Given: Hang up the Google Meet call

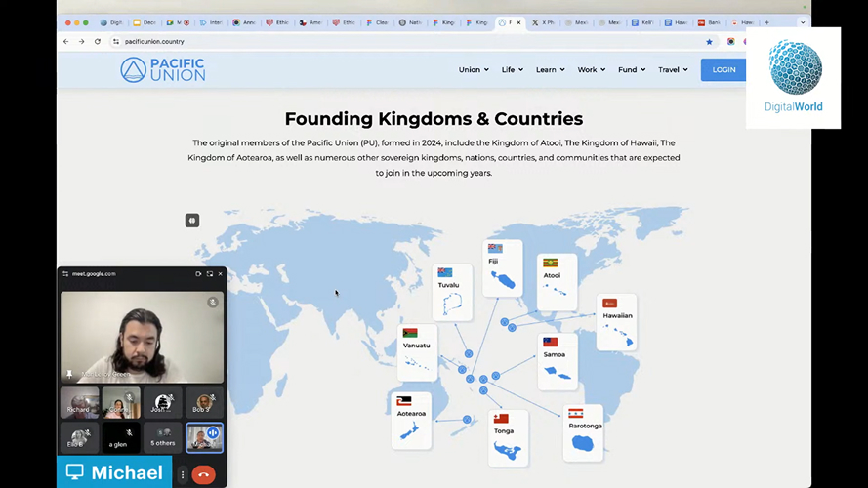Looking at the screenshot, I should [x=203, y=474].
